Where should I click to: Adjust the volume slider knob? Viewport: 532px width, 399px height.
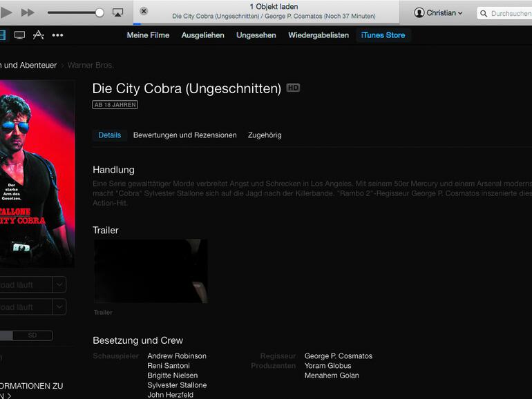[x=99, y=13]
